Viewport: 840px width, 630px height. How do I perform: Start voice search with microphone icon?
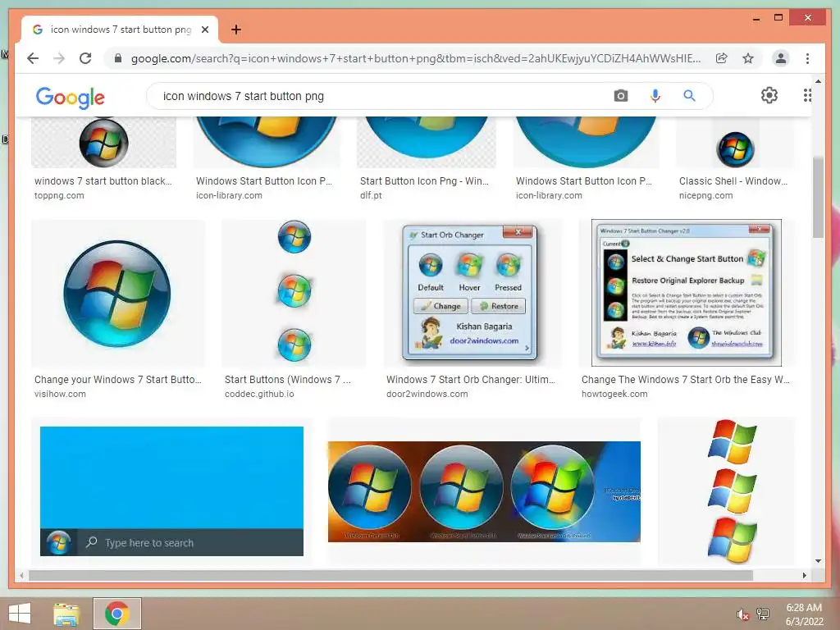click(x=655, y=96)
